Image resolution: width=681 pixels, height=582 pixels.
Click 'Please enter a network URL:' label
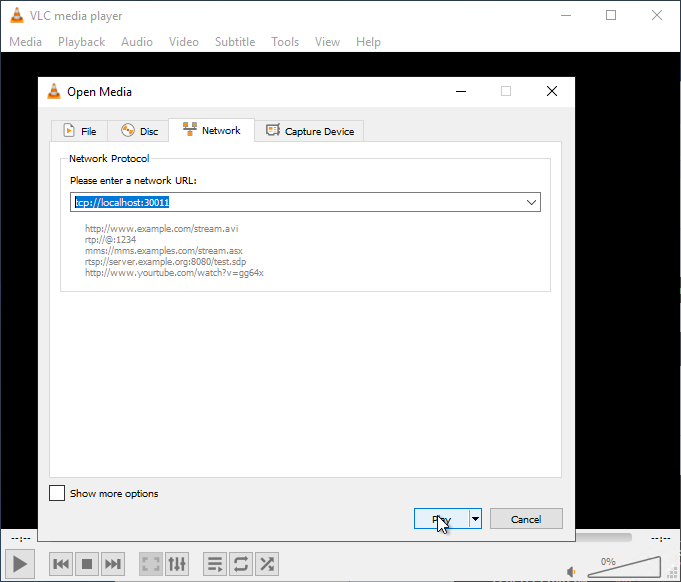point(133,180)
